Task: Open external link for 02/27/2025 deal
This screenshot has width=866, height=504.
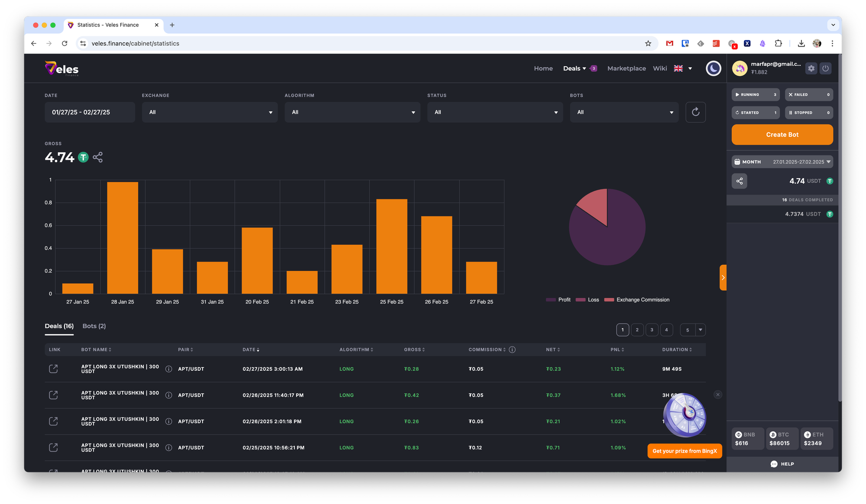Action: 53,369
